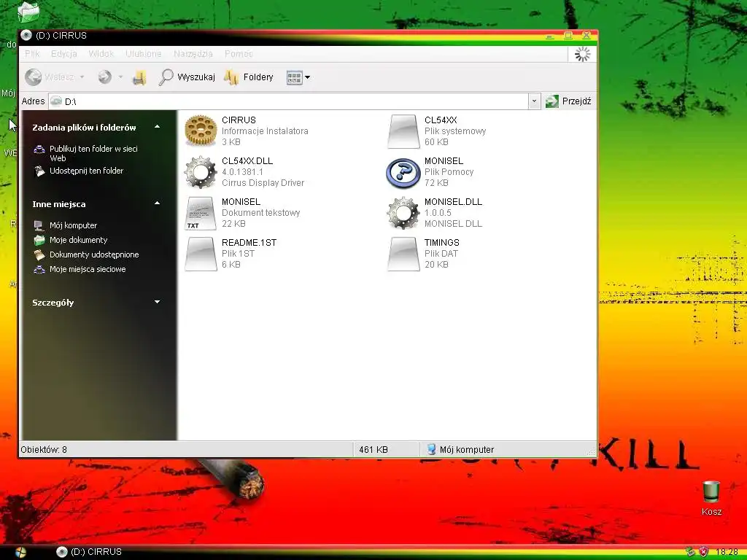Click the CD drive icon in title bar
The height and width of the screenshot is (560, 747).
(26, 35)
